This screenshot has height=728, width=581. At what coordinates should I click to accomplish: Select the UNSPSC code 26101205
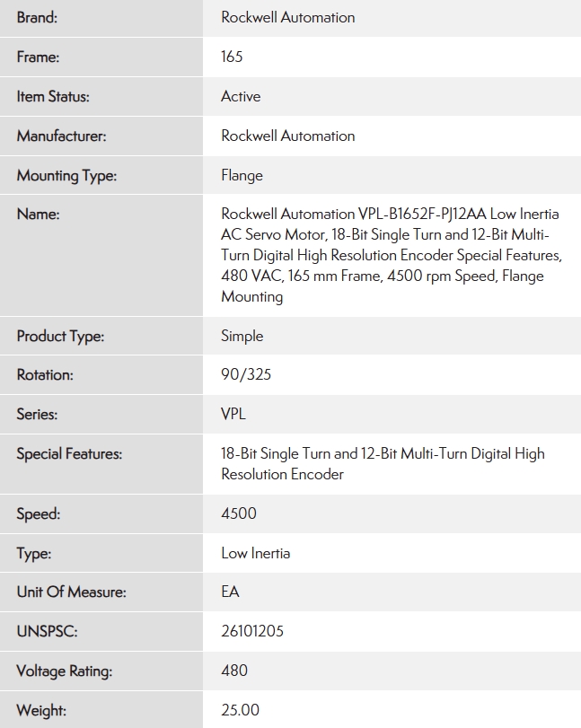(x=252, y=631)
